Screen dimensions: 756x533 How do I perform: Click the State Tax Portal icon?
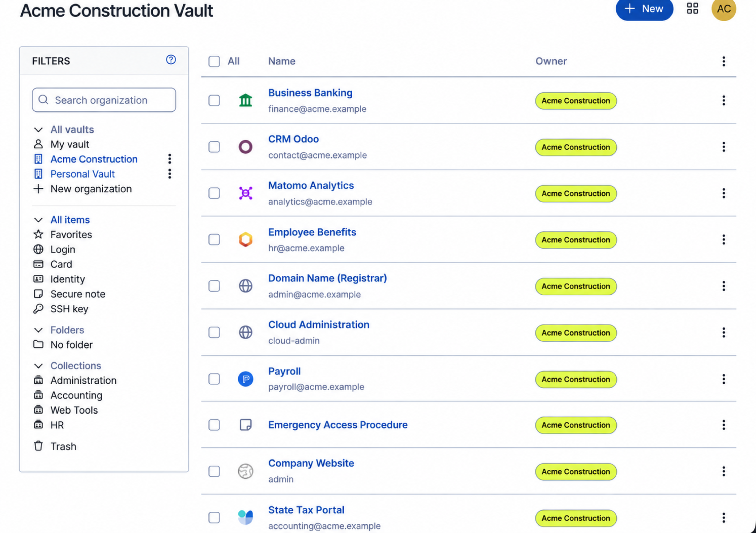point(245,518)
